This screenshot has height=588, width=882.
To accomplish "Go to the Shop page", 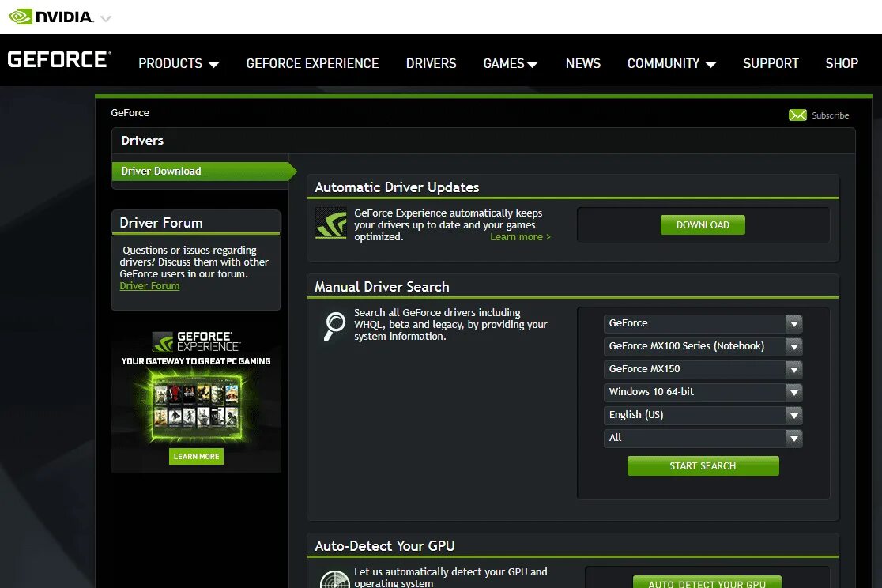I will (x=842, y=63).
